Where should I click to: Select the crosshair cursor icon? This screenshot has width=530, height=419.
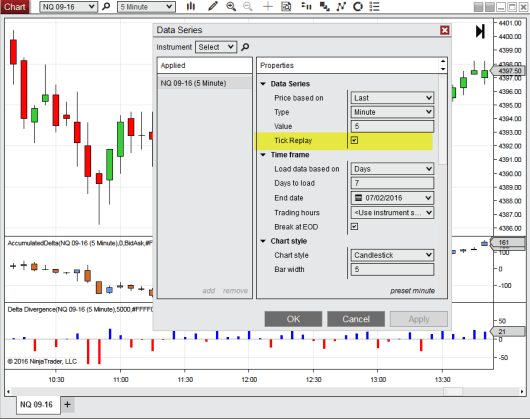point(268,6)
